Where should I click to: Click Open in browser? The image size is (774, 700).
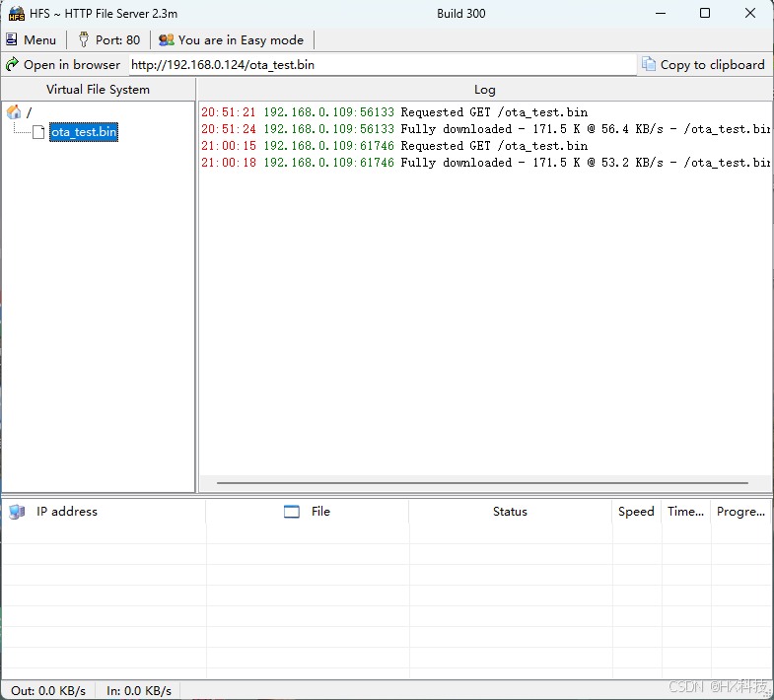click(63, 65)
